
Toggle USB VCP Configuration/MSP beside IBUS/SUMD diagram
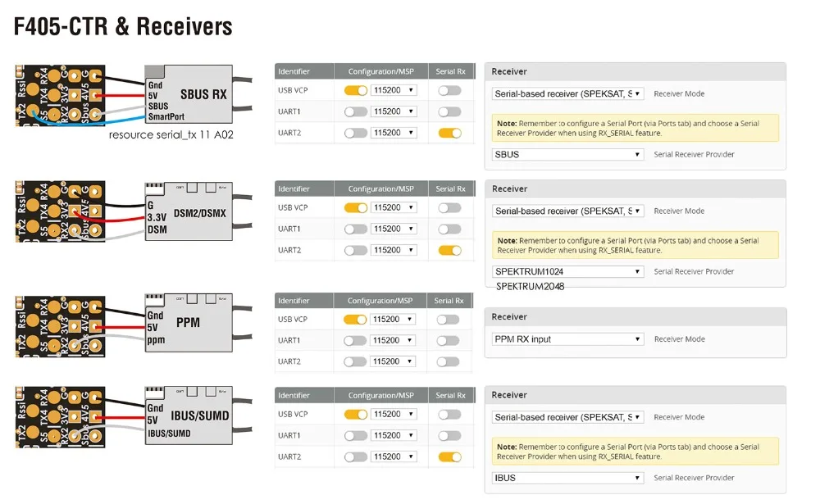[356, 414]
